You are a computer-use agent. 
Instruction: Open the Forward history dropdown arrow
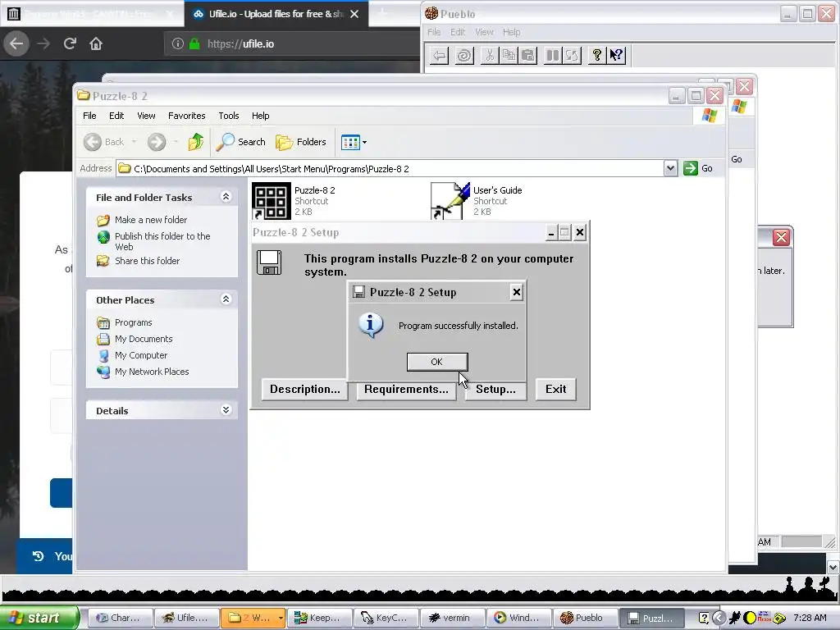(x=176, y=142)
